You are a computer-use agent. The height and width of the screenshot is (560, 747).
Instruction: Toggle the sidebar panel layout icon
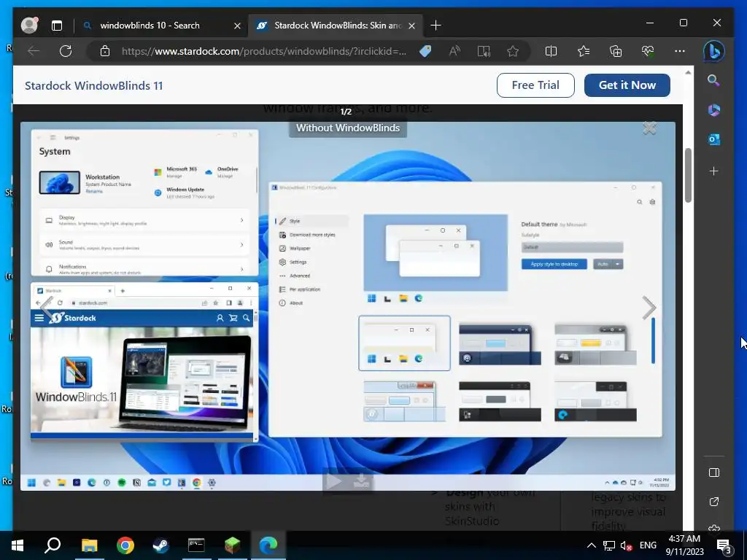point(713,472)
